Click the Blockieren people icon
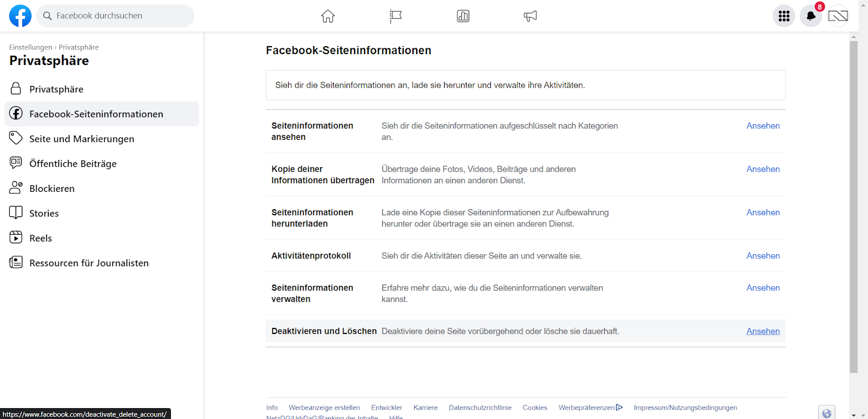The image size is (868, 419). [x=16, y=188]
